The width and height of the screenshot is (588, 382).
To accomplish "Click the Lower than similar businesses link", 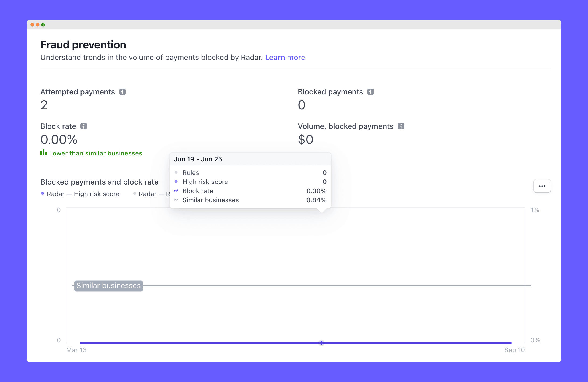I will point(96,153).
